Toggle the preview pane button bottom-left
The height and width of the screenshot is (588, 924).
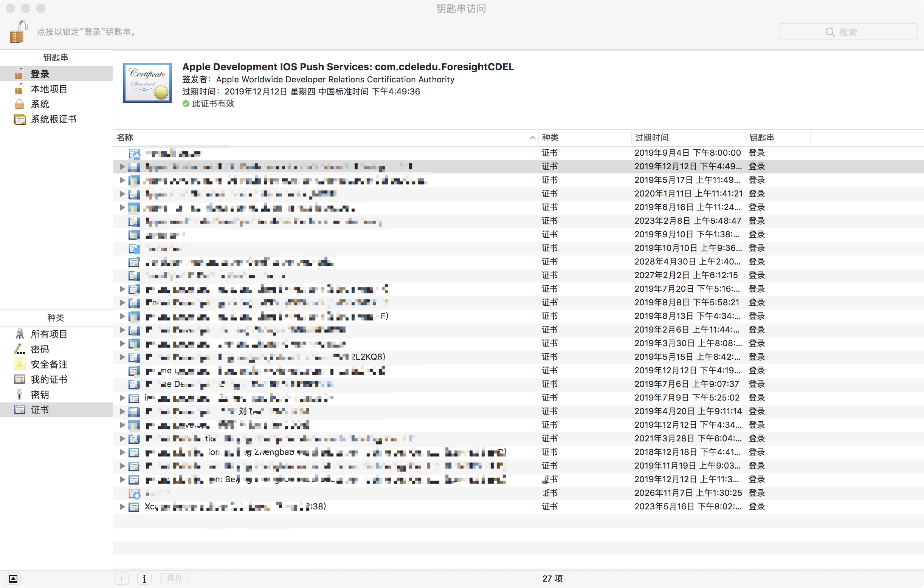point(13,579)
